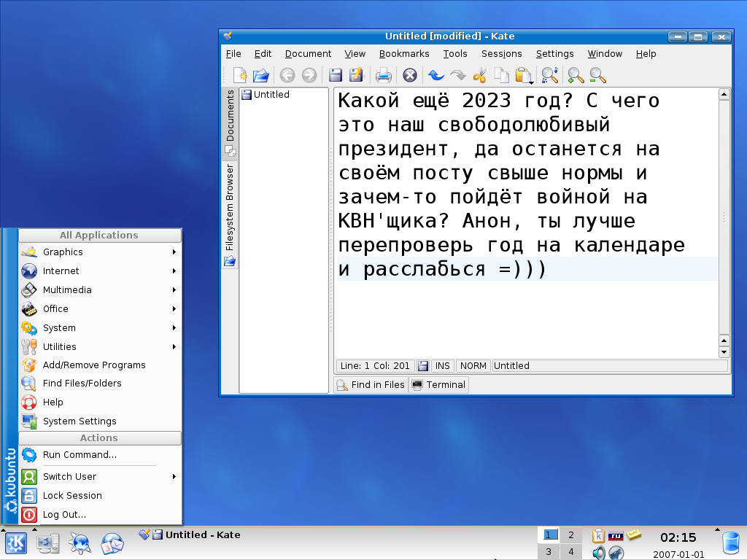Open the paste dropdown clipboard icon
Image resolution: width=747 pixels, height=560 pixels.
coord(523,75)
